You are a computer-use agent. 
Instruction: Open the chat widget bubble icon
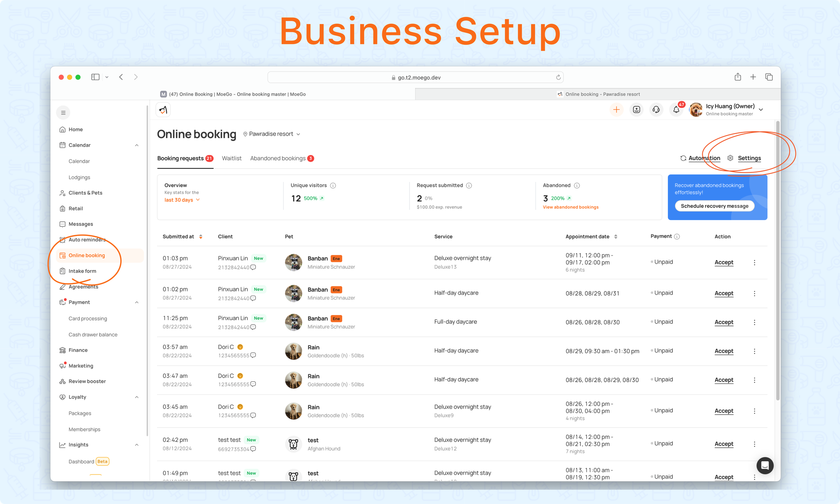click(765, 465)
